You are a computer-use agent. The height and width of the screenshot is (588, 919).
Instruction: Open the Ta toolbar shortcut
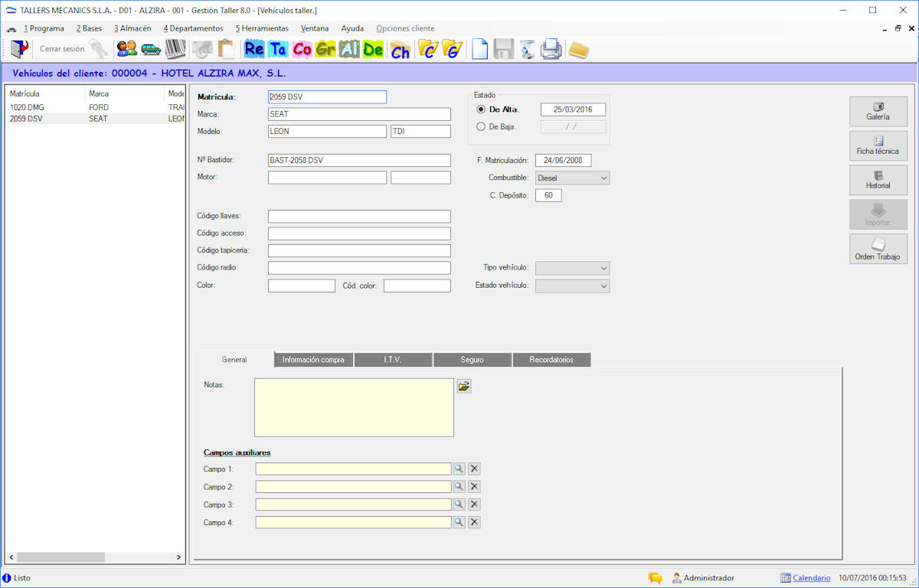point(278,50)
